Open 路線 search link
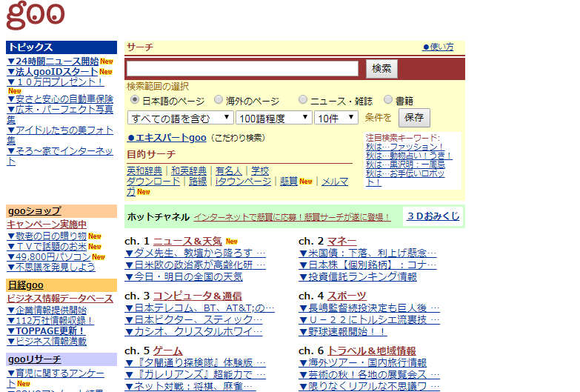580x392 pixels. (x=198, y=181)
